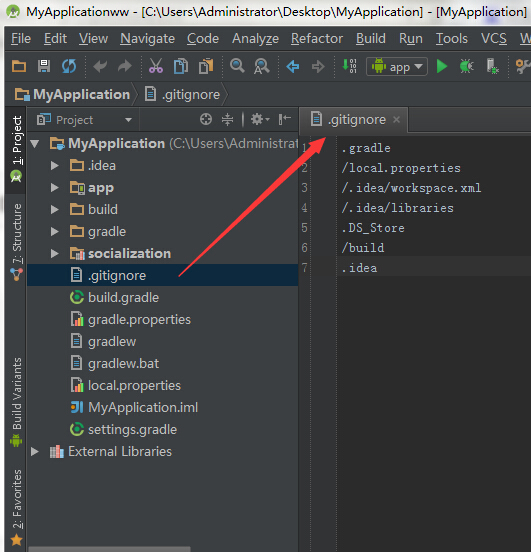Click the Forward navigation arrow
The width and height of the screenshot is (531, 552).
pyautogui.click(x=318, y=66)
